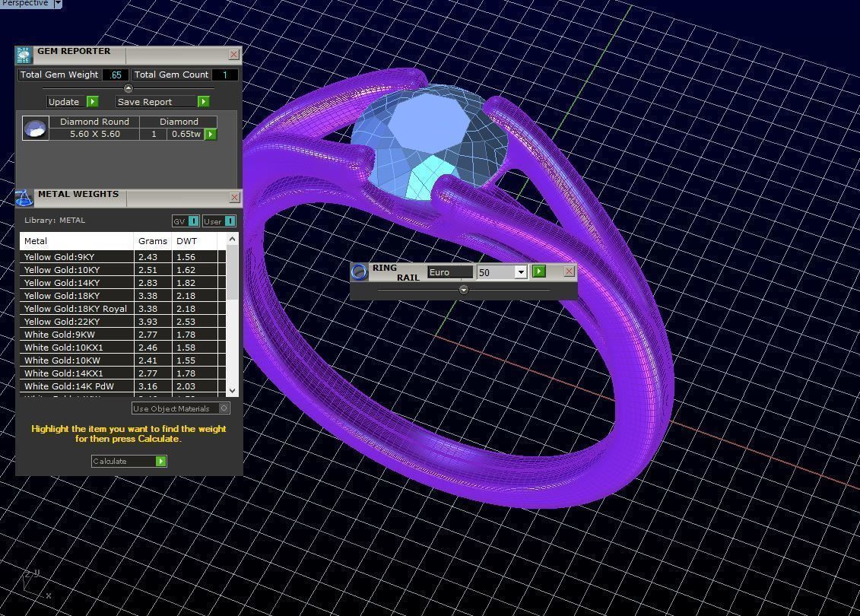860x616 pixels.
Task: Select the Yellow Gold:10KY row
Action: [x=122, y=270]
